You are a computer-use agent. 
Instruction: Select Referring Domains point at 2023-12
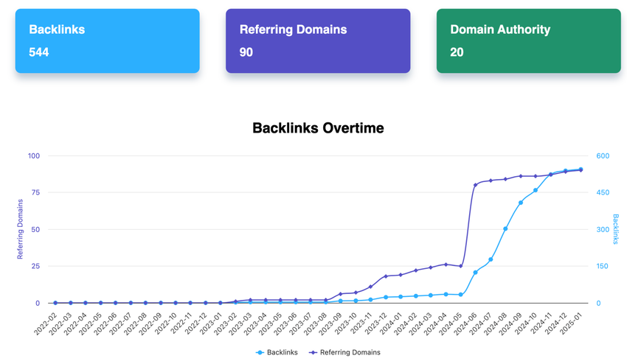pyautogui.click(x=386, y=276)
